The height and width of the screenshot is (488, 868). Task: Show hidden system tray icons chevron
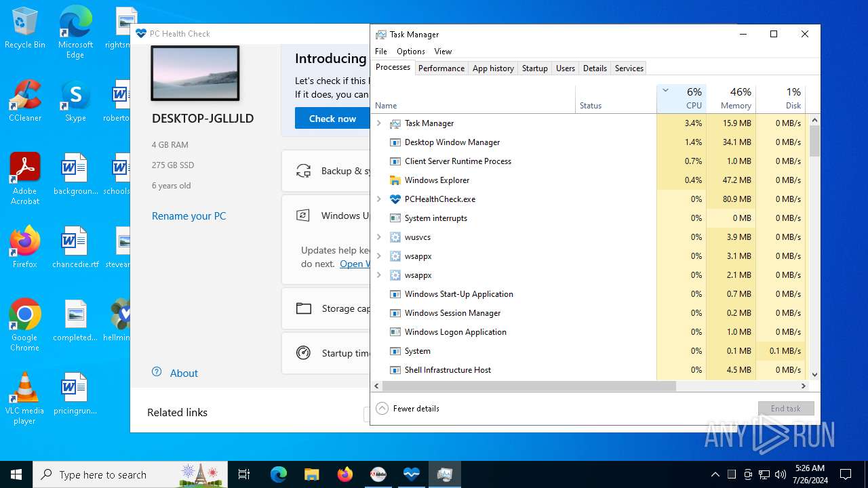[715, 474]
